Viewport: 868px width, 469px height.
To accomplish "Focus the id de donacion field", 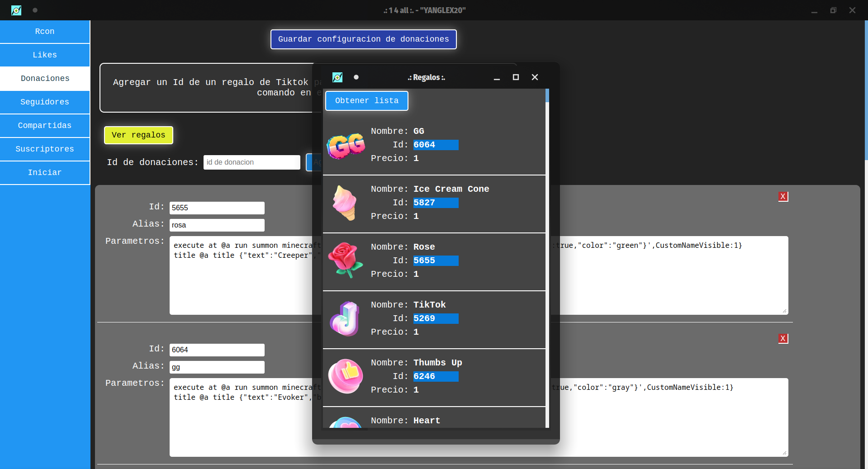I will 251,162.
